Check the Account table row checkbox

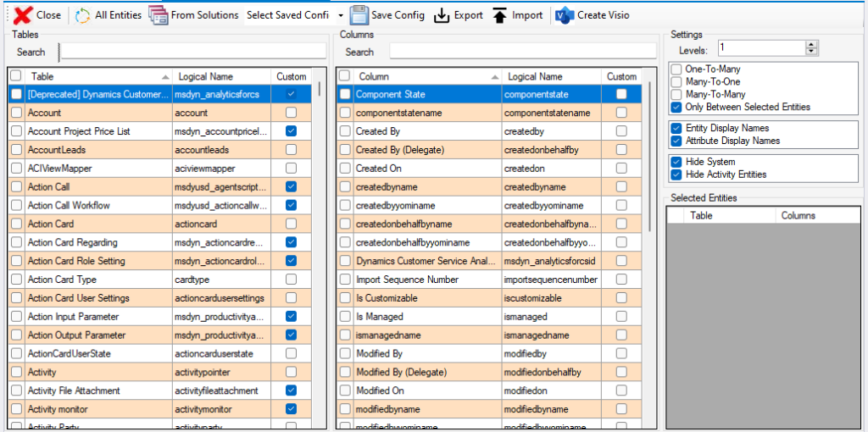pos(17,113)
